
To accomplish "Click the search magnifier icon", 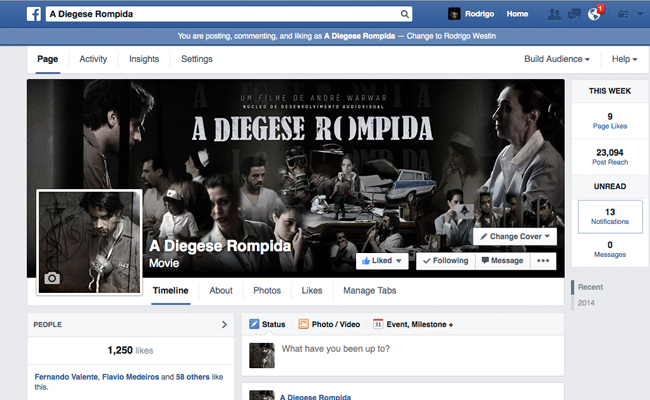I will pos(405,14).
